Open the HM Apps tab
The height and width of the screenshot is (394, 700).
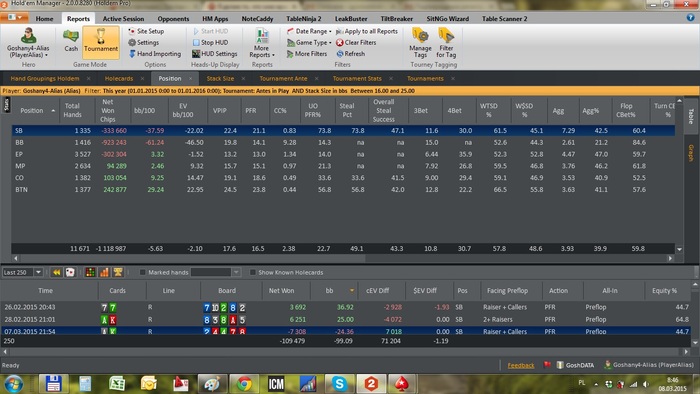coord(215,19)
